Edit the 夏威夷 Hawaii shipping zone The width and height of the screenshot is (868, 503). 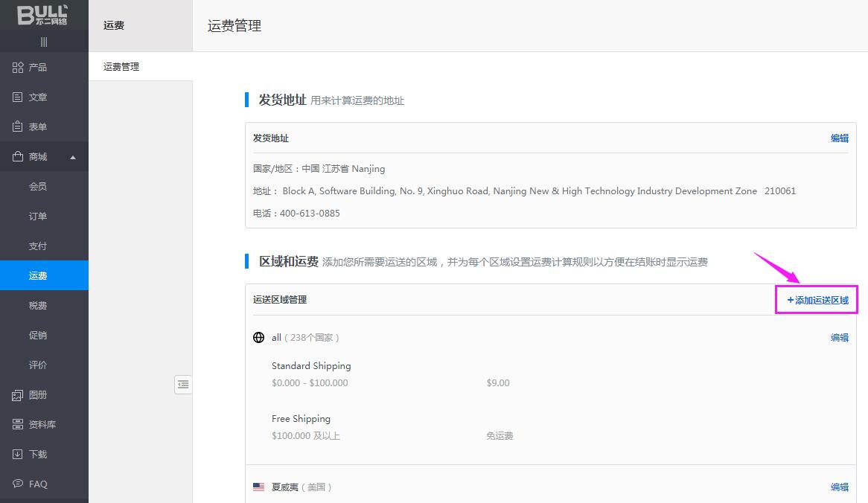[x=839, y=487]
